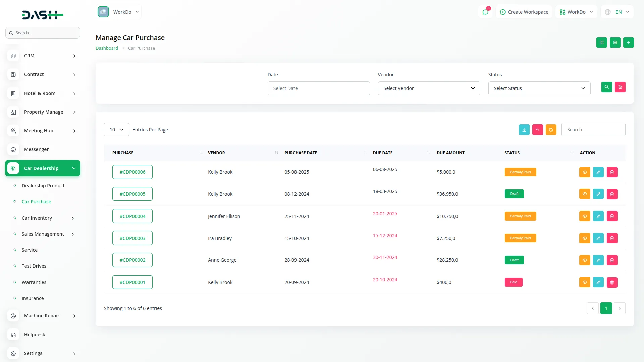Open Dealership Product sidebar item
This screenshot has height=362, width=644.
[43, 186]
